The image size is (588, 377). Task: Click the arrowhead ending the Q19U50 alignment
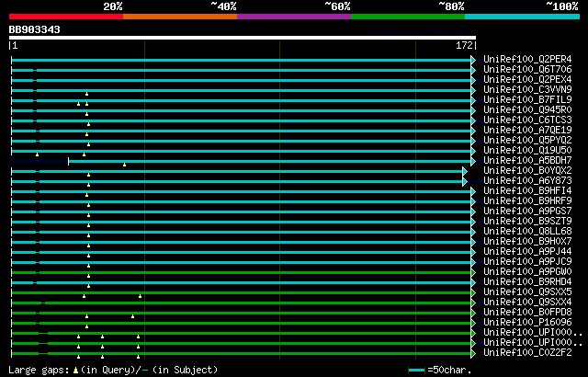click(x=473, y=151)
